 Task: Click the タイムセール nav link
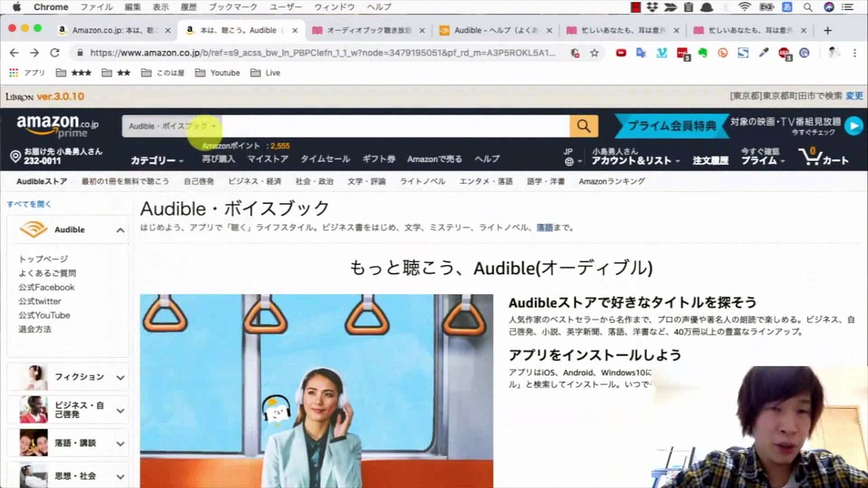[325, 159]
